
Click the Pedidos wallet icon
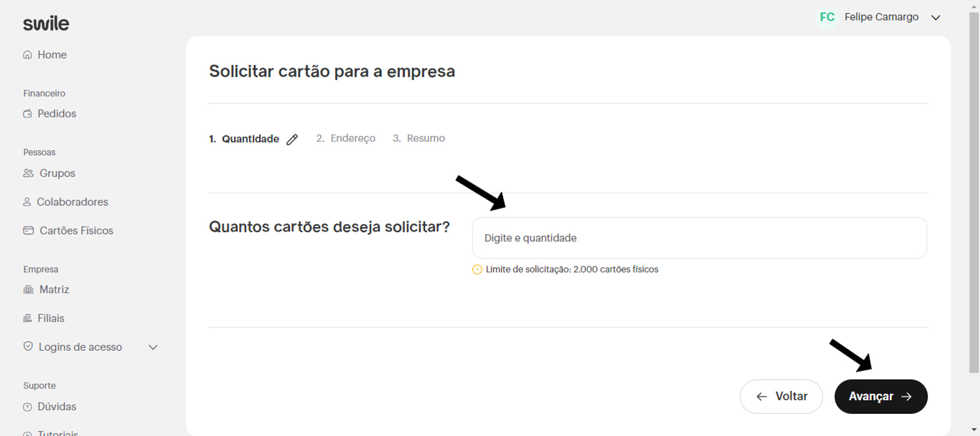27,114
